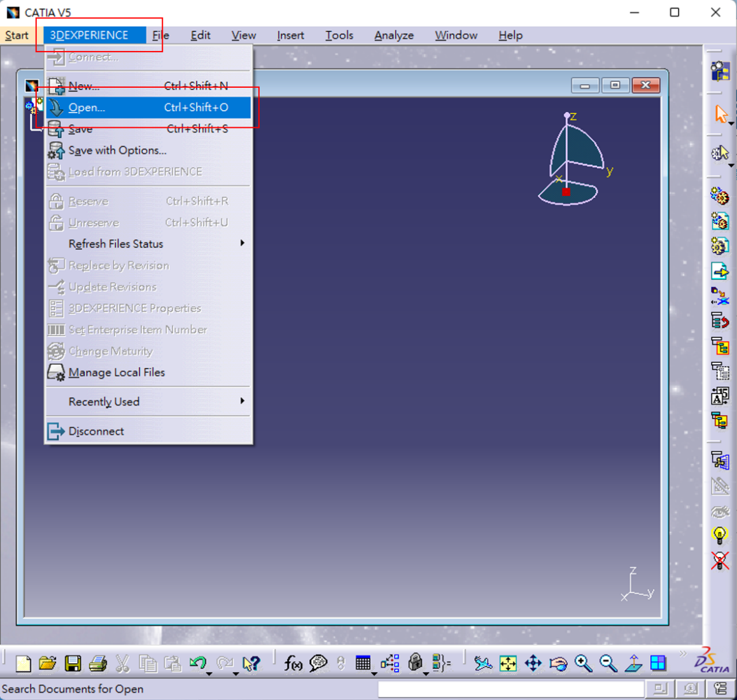The image size is (737, 700).
Task: Click the Existing Component icon with arrow
Action: click(720, 271)
